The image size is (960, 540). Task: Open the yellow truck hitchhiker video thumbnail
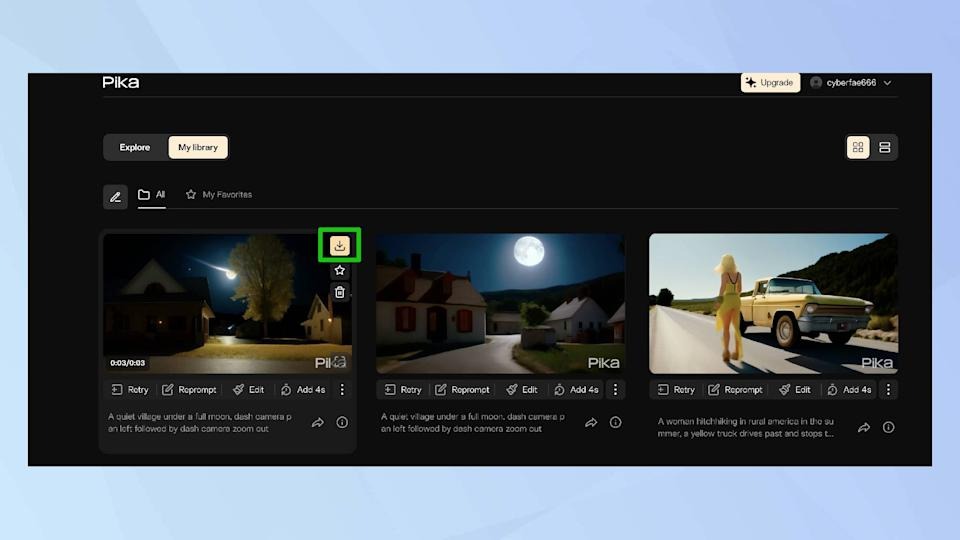pyautogui.click(x=774, y=304)
